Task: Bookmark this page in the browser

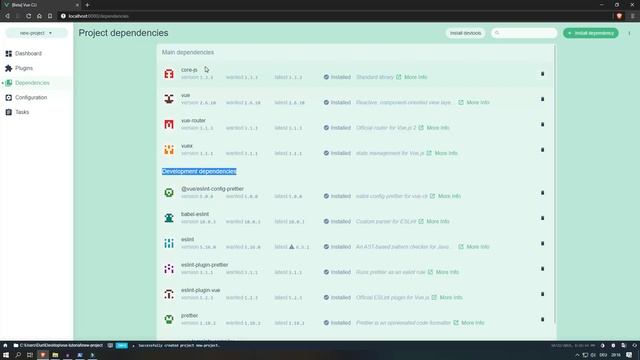Action: [x=50, y=16]
